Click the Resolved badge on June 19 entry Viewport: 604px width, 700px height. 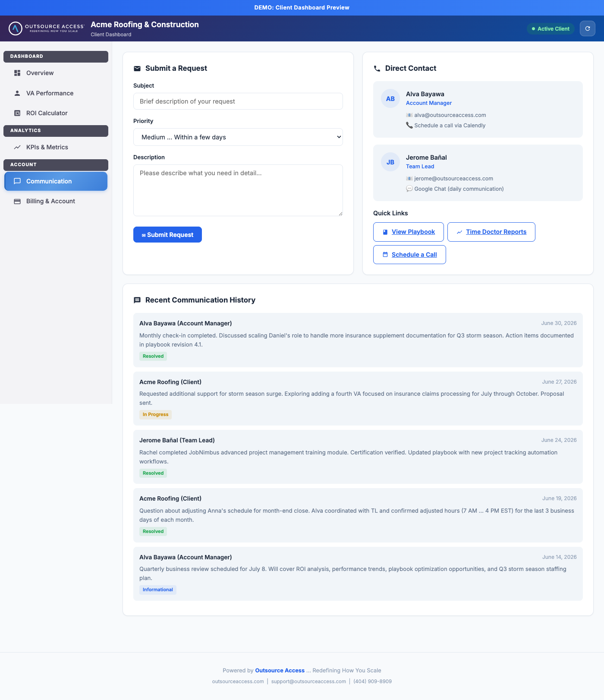[x=153, y=532]
